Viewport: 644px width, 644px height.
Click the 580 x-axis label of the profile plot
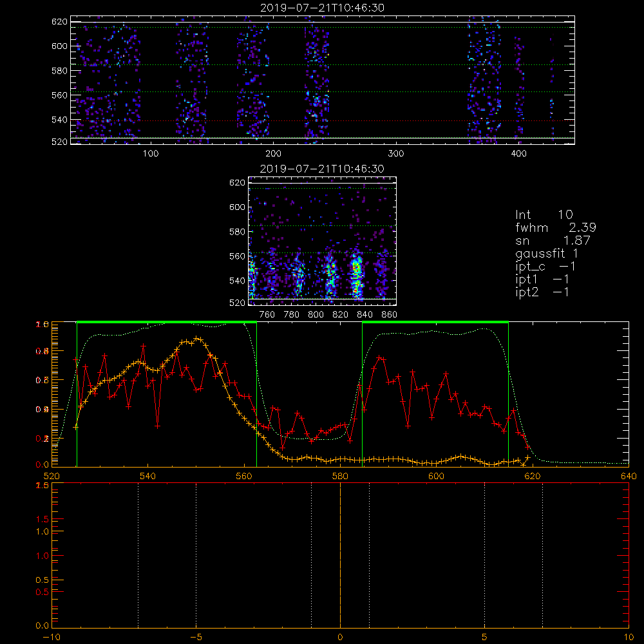pos(340,476)
